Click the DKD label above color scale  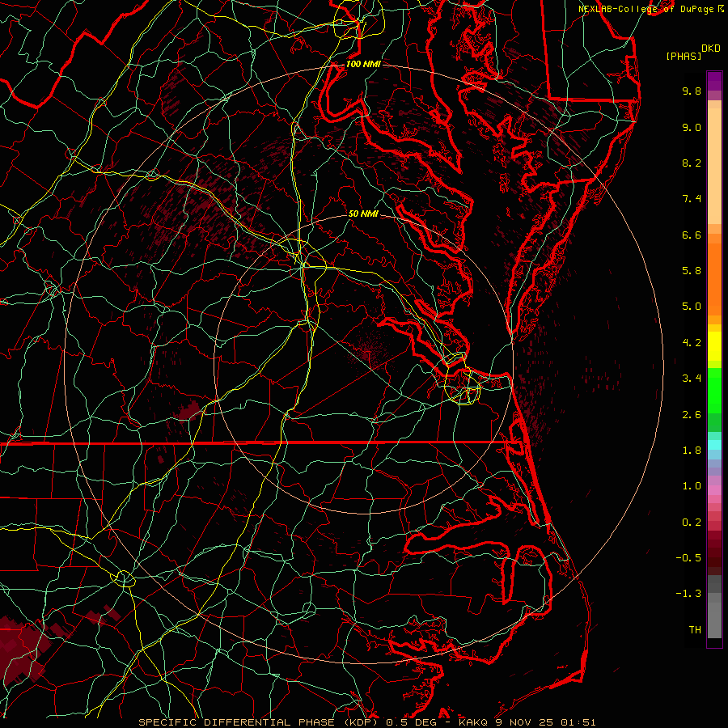710,49
